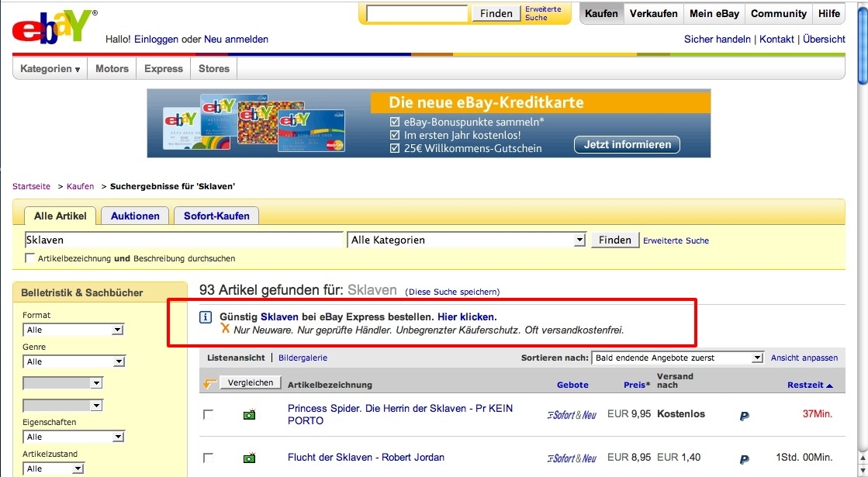
Task: Open the Sortieren nach dropdown
Action: (x=678, y=358)
